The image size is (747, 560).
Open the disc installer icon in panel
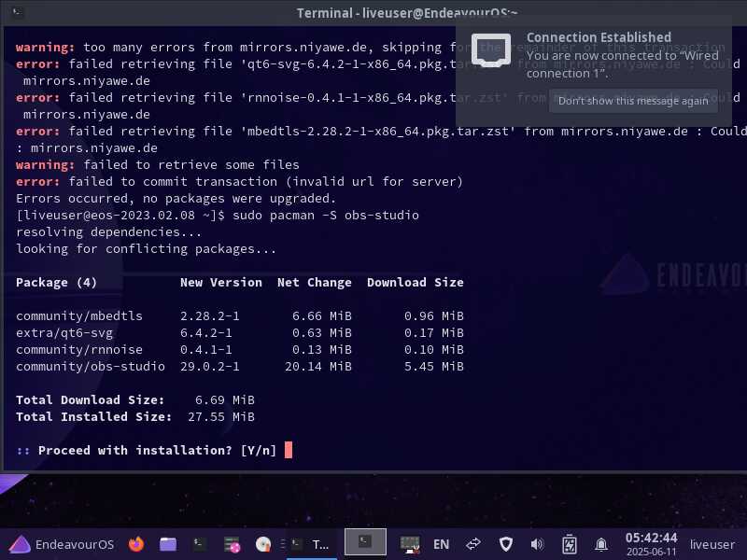pos(263,544)
